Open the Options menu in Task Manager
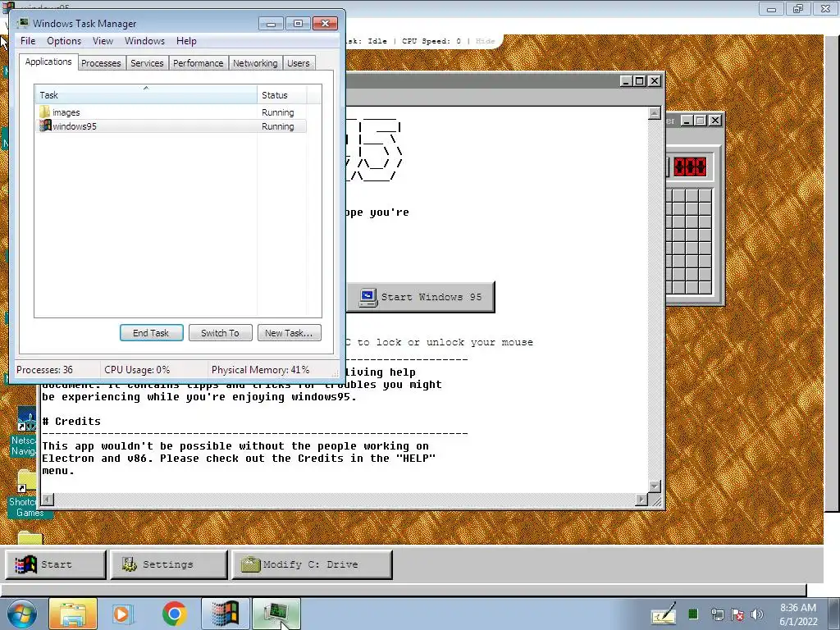The width and height of the screenshot is (840, 630). click(x=64, y=41)
